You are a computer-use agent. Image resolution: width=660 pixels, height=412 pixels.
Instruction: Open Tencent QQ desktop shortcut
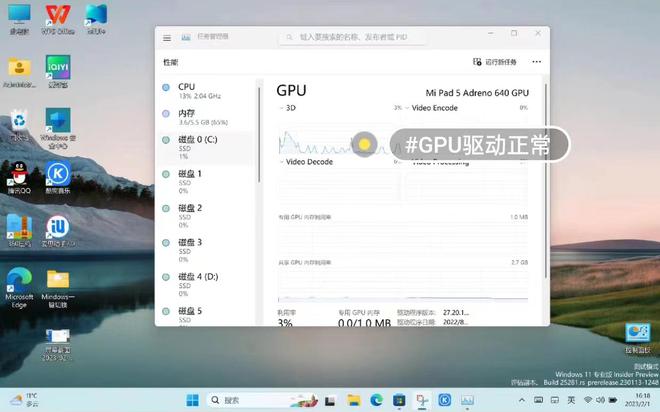(x=19, y=178)
